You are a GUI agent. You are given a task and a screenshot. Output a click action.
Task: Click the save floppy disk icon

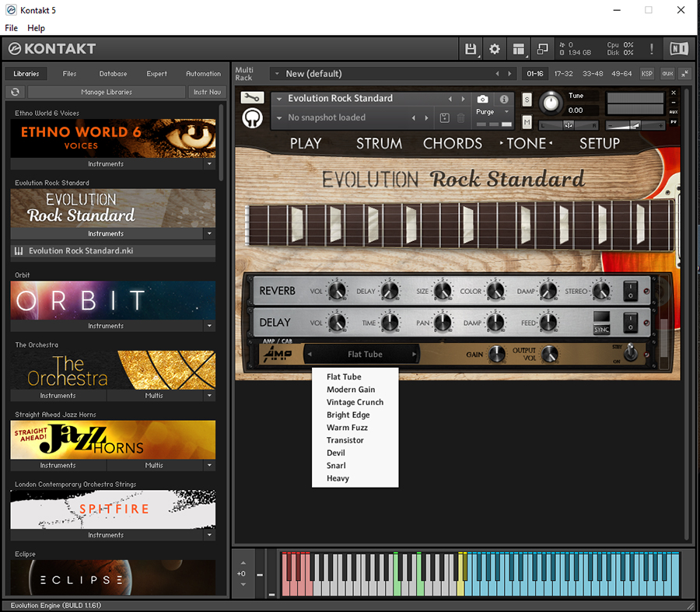470,49
